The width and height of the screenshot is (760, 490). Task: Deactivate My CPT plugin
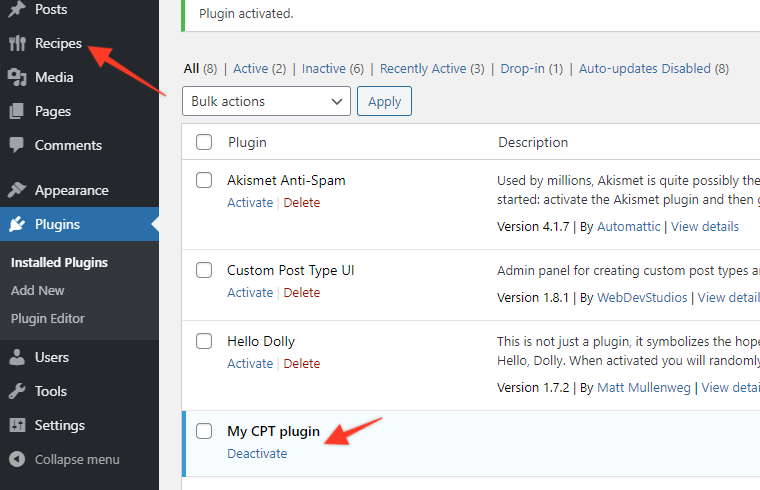pos(257,453)
